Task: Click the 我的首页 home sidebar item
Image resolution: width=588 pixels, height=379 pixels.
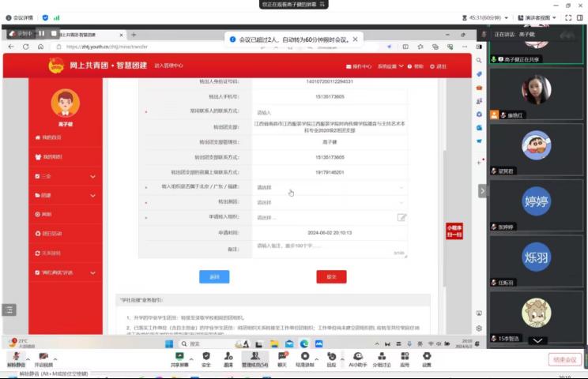Action: (52, 137)
